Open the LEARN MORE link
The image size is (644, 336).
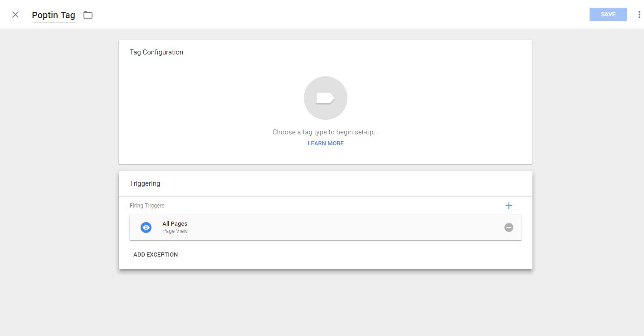tap(326, 143)
